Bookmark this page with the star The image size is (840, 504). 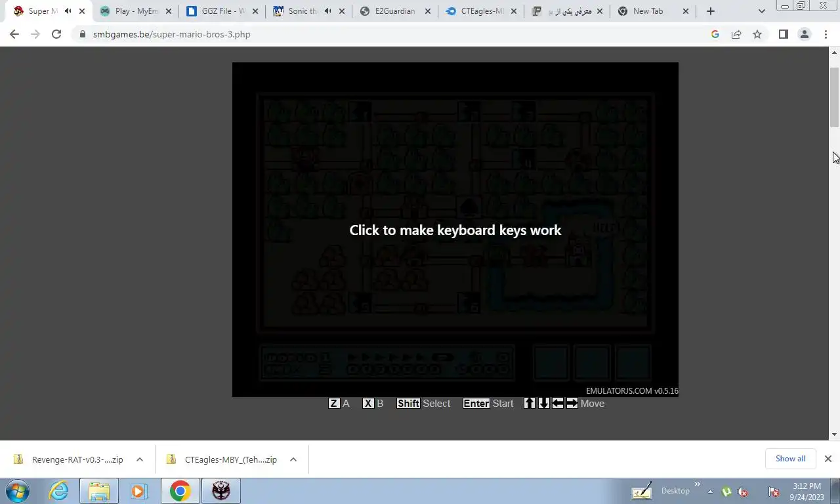[757, 34]
